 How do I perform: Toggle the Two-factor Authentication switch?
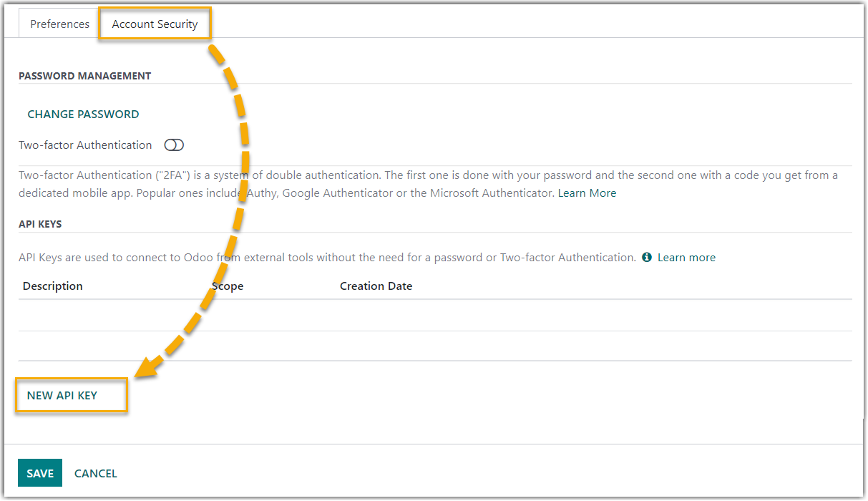point(174,145)
